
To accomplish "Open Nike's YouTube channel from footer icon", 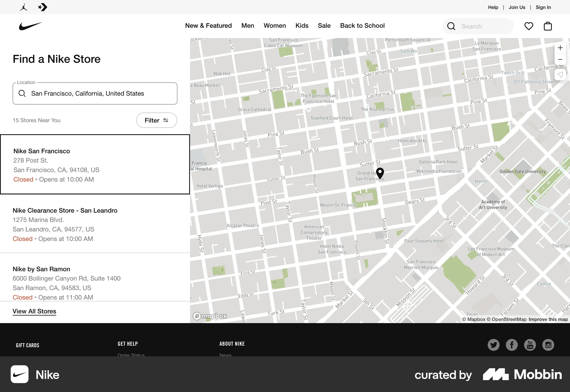I will (530, 345).
